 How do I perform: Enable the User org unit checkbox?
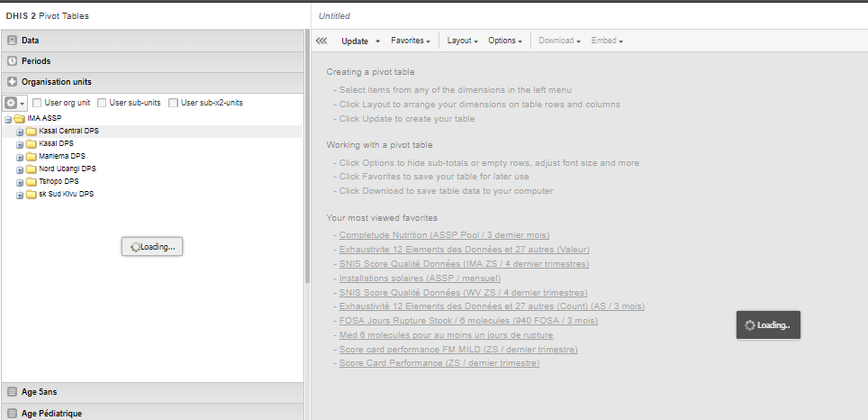[37, 103]
